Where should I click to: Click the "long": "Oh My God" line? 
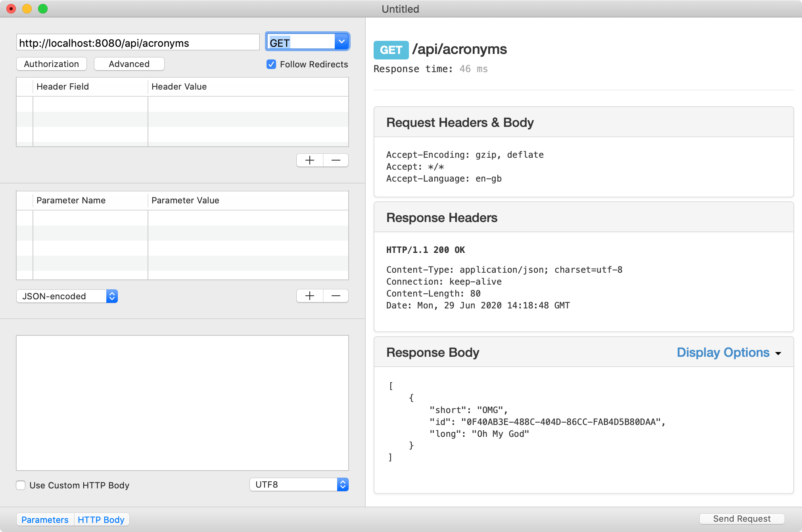click(x=480, y=434)
